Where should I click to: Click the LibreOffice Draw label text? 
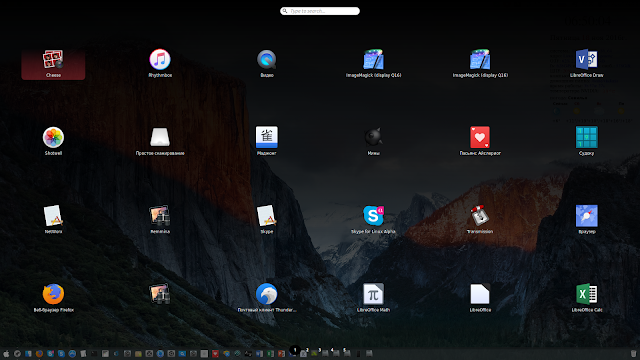tap(587, 75)
